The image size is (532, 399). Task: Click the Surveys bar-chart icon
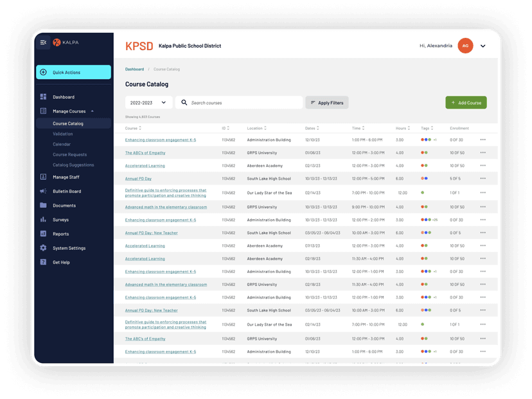click(x=43, y=219)
